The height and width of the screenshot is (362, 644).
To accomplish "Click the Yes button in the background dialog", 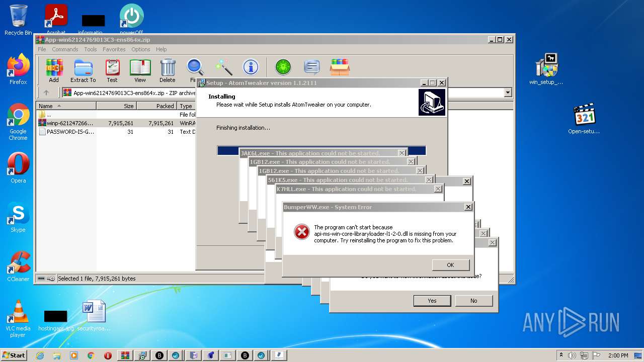I will (x=432, y=301).
